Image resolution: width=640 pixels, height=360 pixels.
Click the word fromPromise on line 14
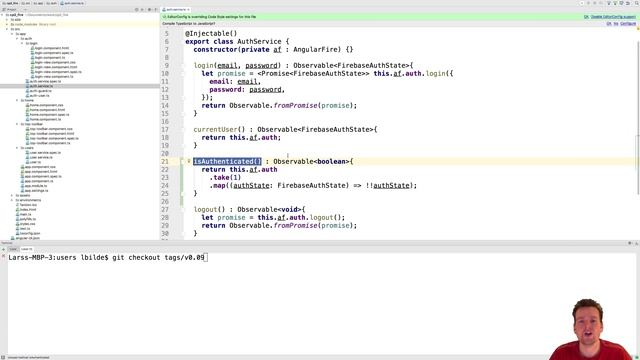coord(296,105)
